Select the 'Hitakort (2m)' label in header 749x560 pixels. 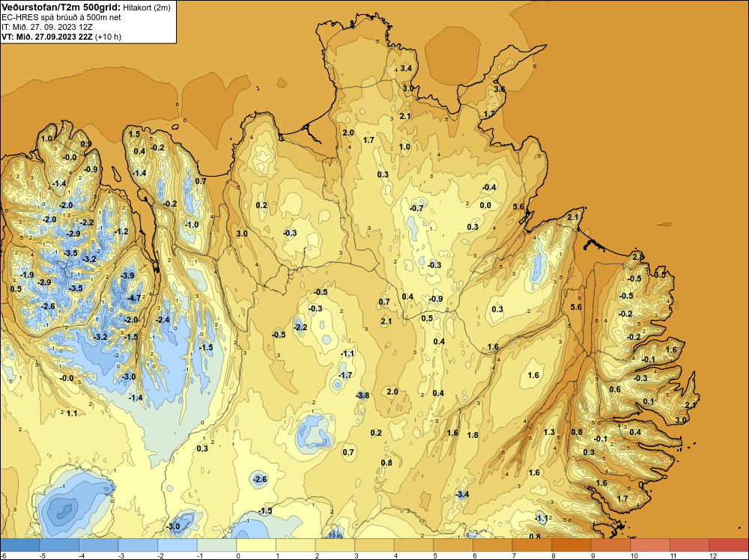coord(146,7)
